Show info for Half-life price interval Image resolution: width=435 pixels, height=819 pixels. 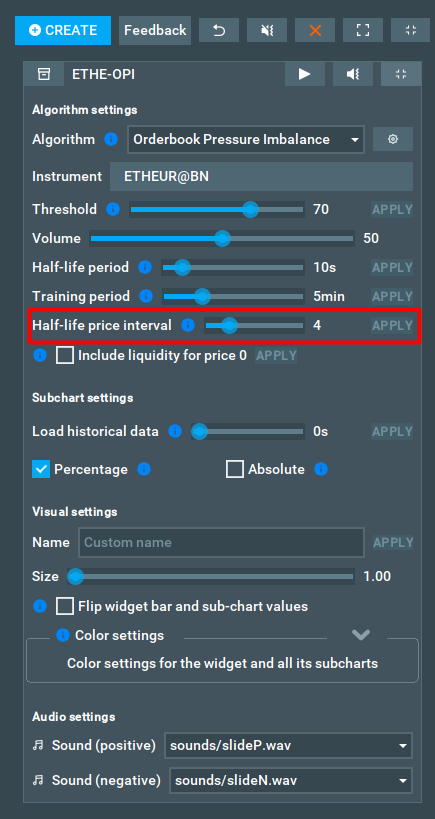coord(187,325)
